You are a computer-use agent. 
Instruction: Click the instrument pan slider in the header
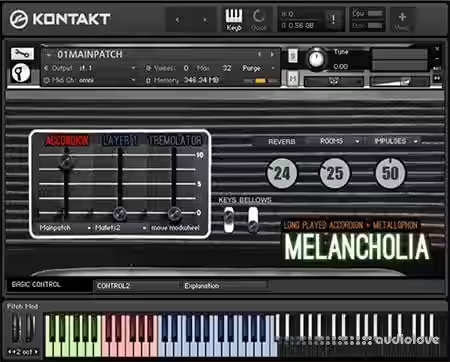tap(334, 81)
